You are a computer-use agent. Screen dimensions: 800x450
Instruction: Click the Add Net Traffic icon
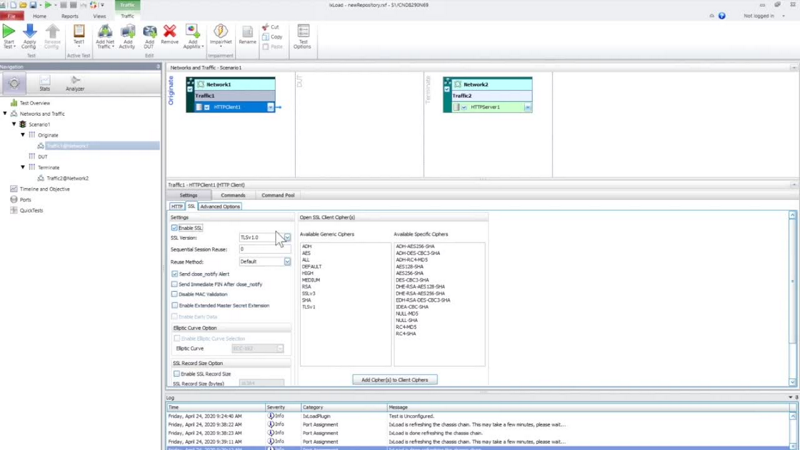tap(105, 31)
